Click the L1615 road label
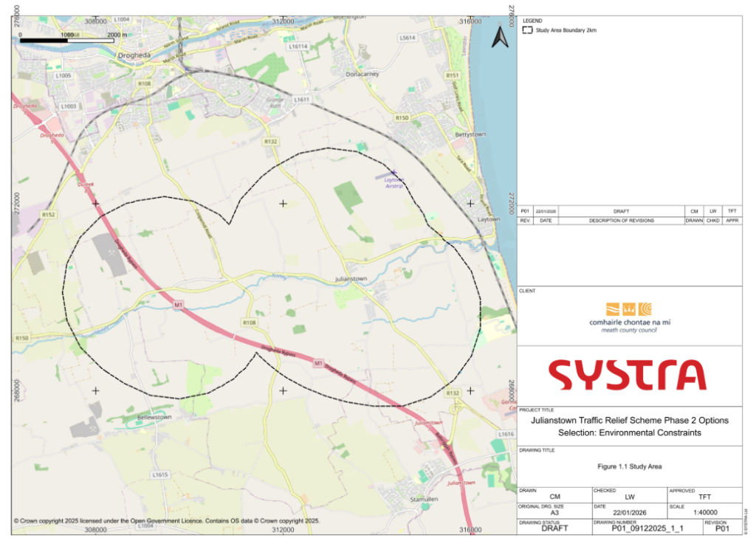The image size is (756, 552). click(160, 475)
